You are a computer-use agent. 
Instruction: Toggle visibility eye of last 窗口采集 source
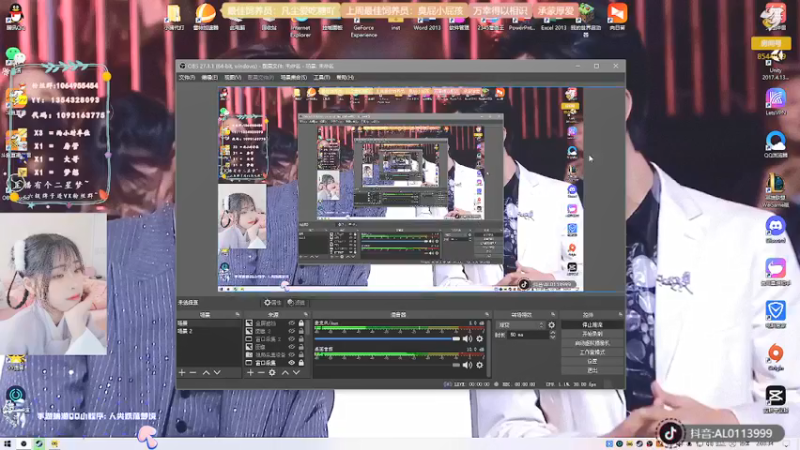click(292, 363)
